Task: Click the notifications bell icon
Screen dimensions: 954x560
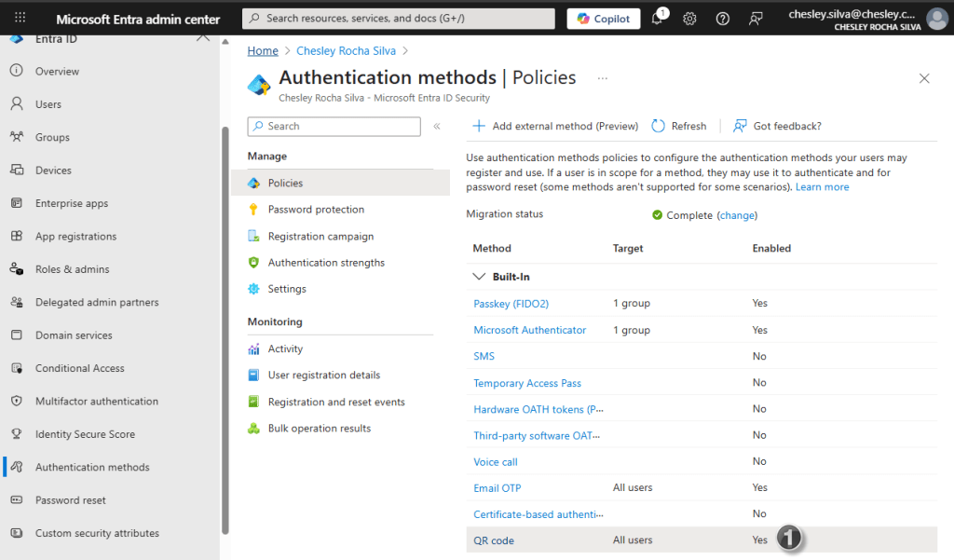Action: point(658,20)
